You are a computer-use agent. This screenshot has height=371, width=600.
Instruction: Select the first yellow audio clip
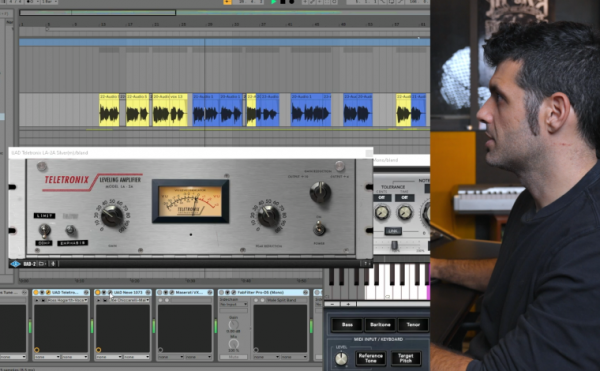pos(109,110)
